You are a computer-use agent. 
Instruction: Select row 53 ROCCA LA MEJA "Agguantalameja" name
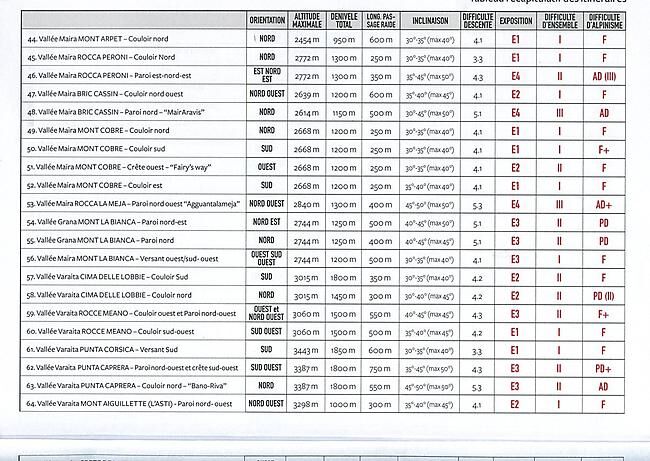click(133, 204)
